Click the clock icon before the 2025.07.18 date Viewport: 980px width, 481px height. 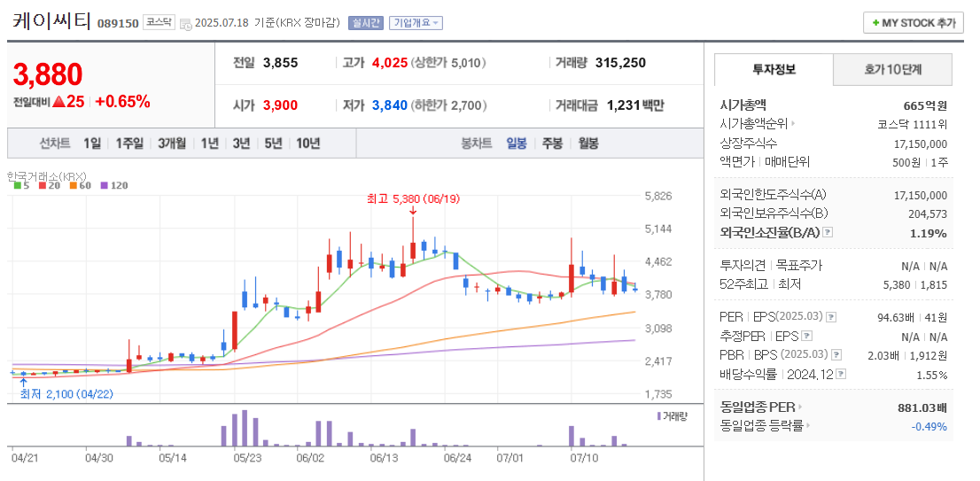185,24
